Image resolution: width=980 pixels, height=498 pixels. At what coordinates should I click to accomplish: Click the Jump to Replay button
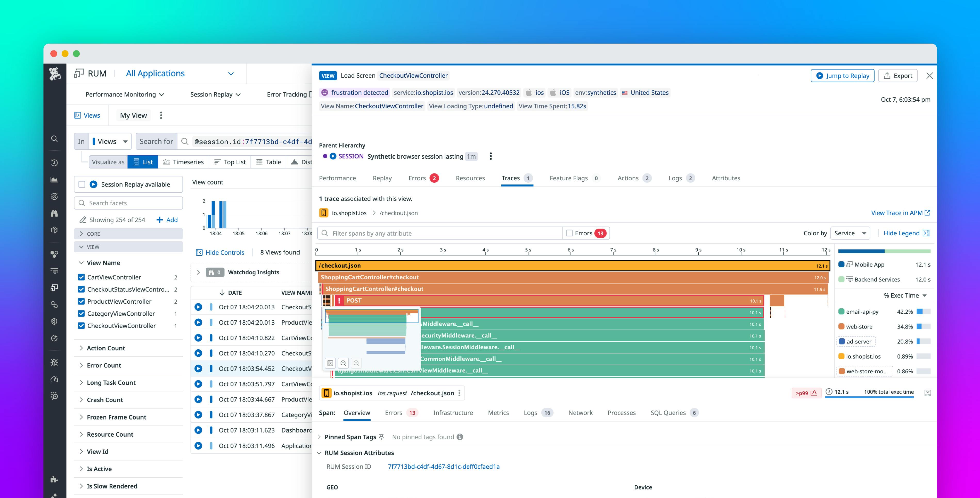click(843, 75)
